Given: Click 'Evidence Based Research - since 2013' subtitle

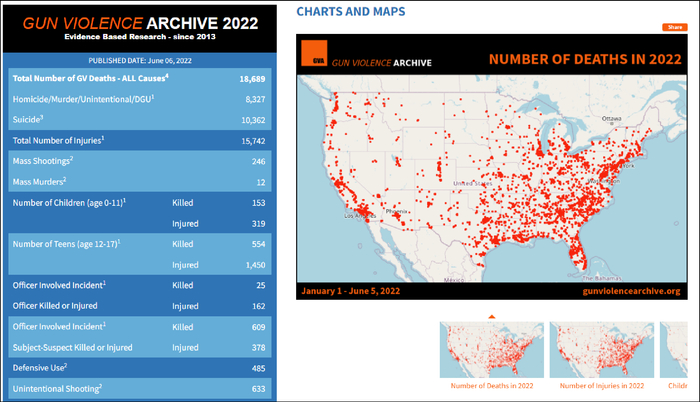Looking at the screenshot, I should coord(140,37).
